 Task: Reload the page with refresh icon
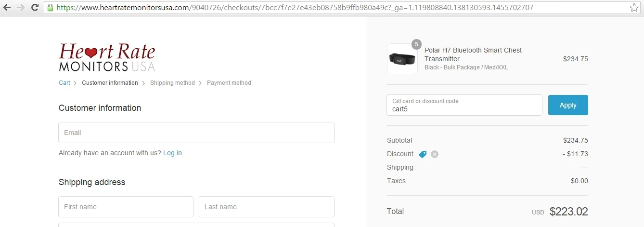click(35, 8)
